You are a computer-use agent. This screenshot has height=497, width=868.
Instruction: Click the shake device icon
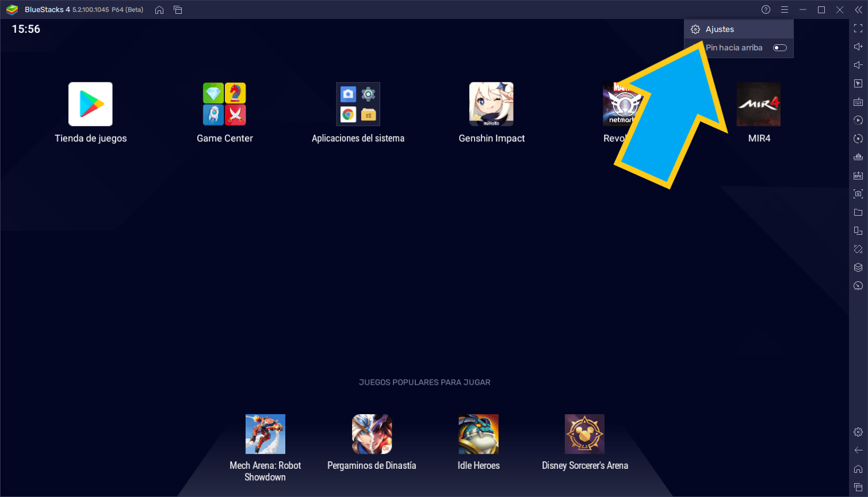click(858, 249)
